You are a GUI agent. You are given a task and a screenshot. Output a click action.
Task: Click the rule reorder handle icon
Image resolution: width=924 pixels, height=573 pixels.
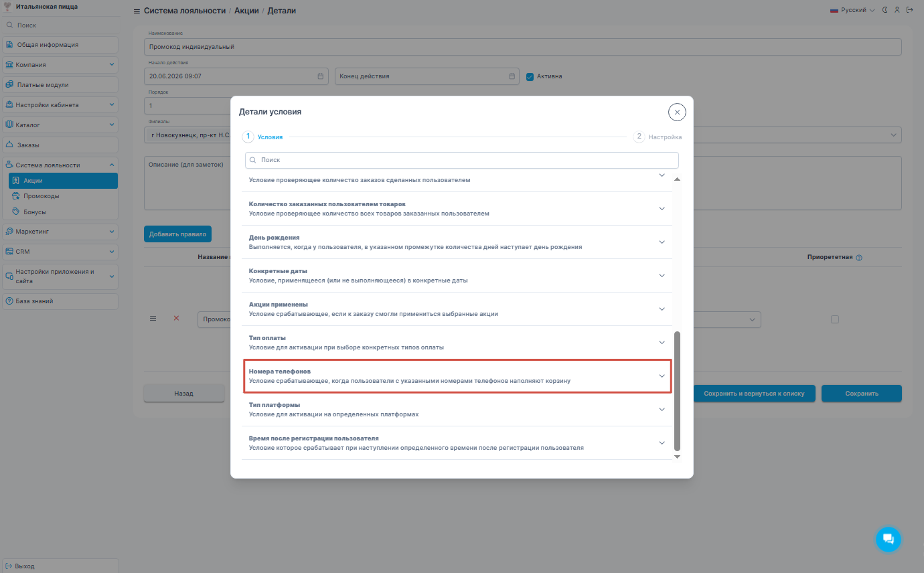[x=153, y=319]
